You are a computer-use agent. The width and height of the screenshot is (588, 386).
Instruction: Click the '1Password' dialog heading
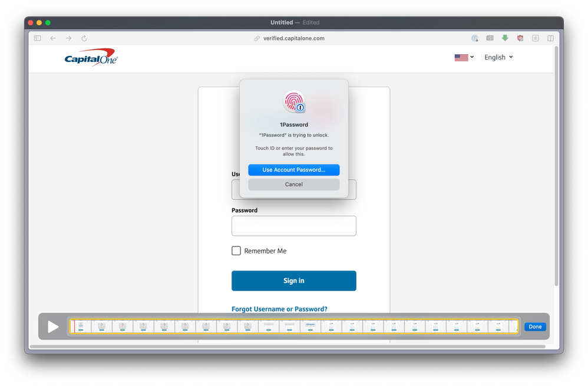click(294, 124)
